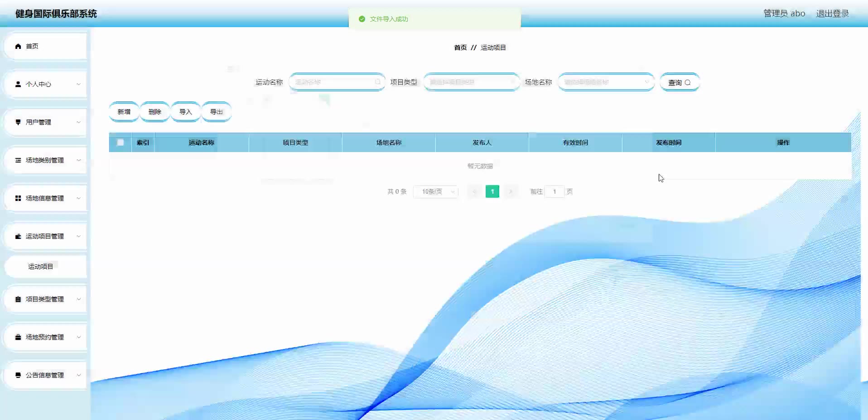
Task: Click 运动项目 in the breadcrumb
Action: (493, 48)
